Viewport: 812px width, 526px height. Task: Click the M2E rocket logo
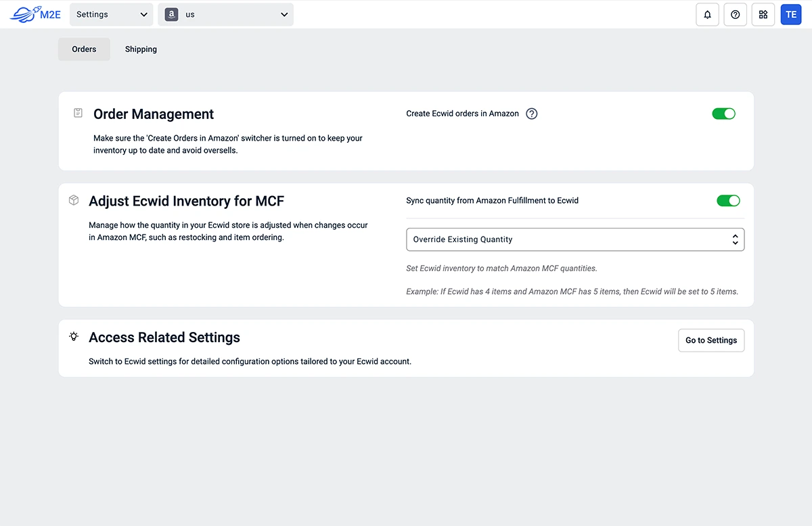coord(35,14)
